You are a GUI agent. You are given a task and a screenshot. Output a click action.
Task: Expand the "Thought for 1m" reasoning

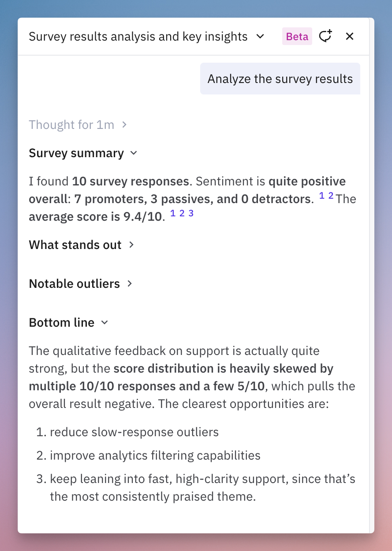78,125
